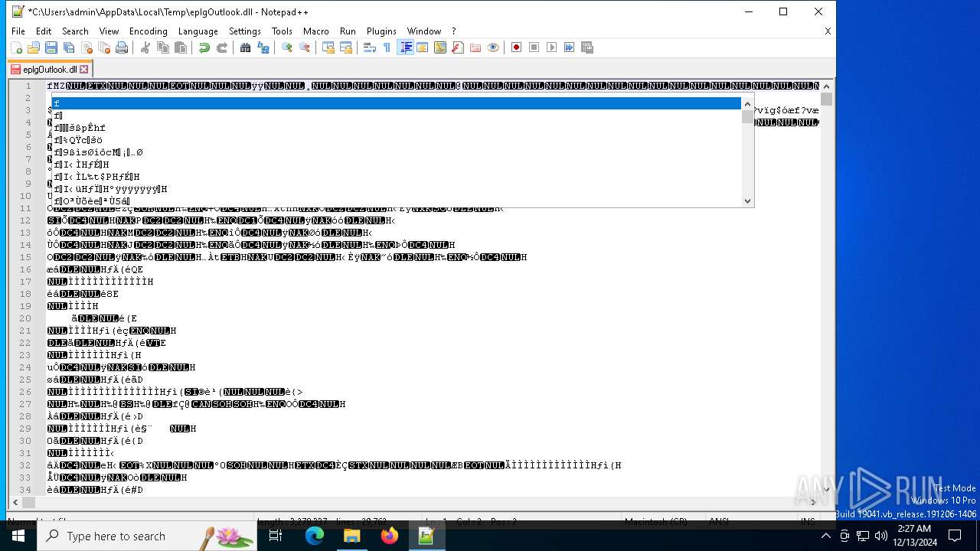980x551 pixels.
Task: Open the Plugins menu
Action: click(381, 31)
